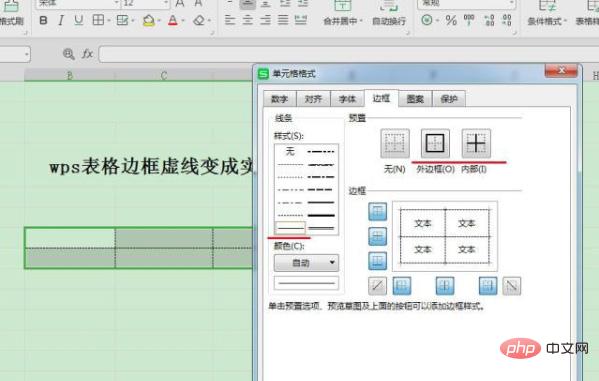
Task: Justify text in the toolbar
Action: point(283,20)
